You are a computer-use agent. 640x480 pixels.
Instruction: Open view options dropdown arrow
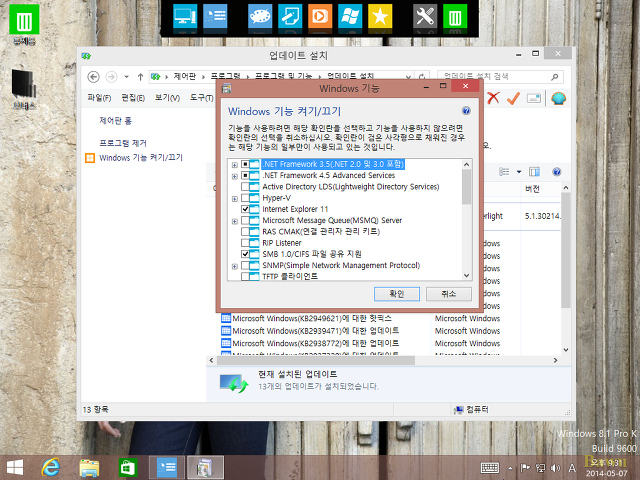coord(519,172)
